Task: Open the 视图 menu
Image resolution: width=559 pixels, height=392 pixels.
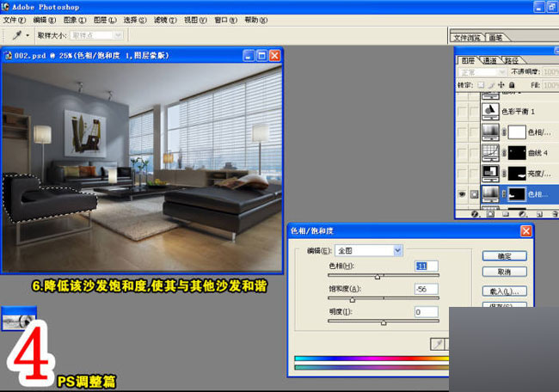Action: click(x=195, y=20)
